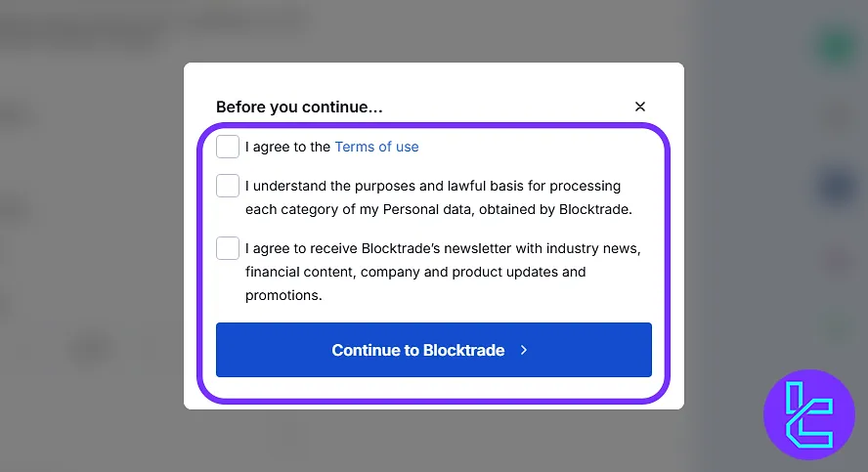868x472 pixels.
Task: Click the blurred dark blue circle behind the dialog
Action: (x=837, y=187)
